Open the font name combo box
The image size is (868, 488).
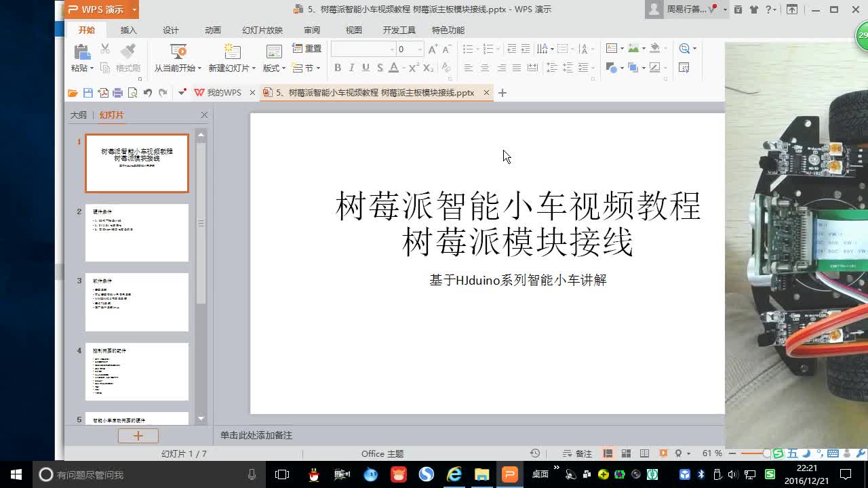[x=363, y=49]
